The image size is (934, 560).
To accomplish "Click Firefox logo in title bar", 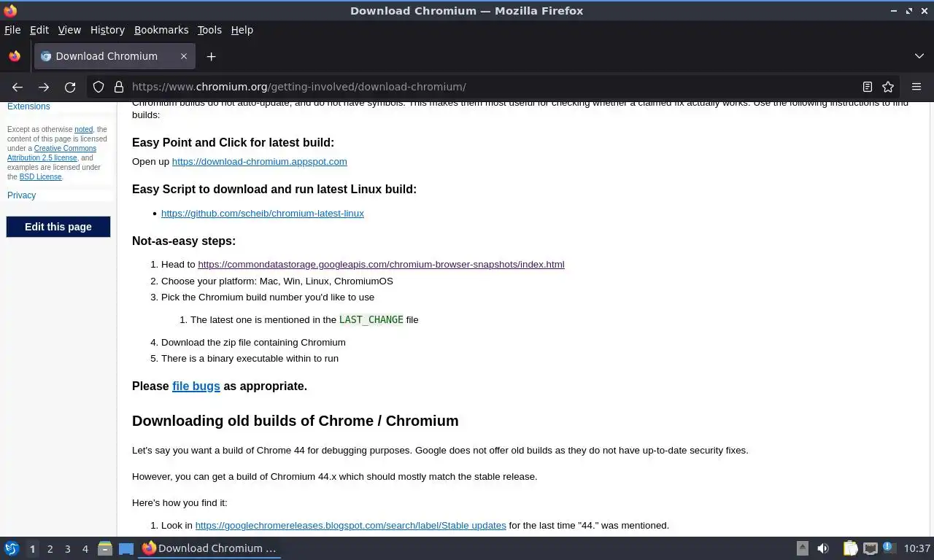I will coord(10,10).
